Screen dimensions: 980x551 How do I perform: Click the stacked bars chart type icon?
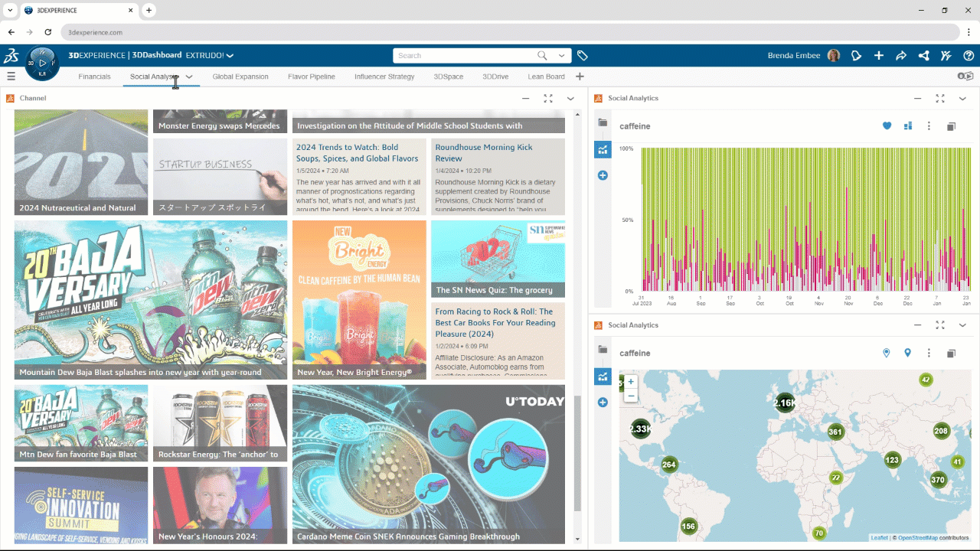point(908,126)
